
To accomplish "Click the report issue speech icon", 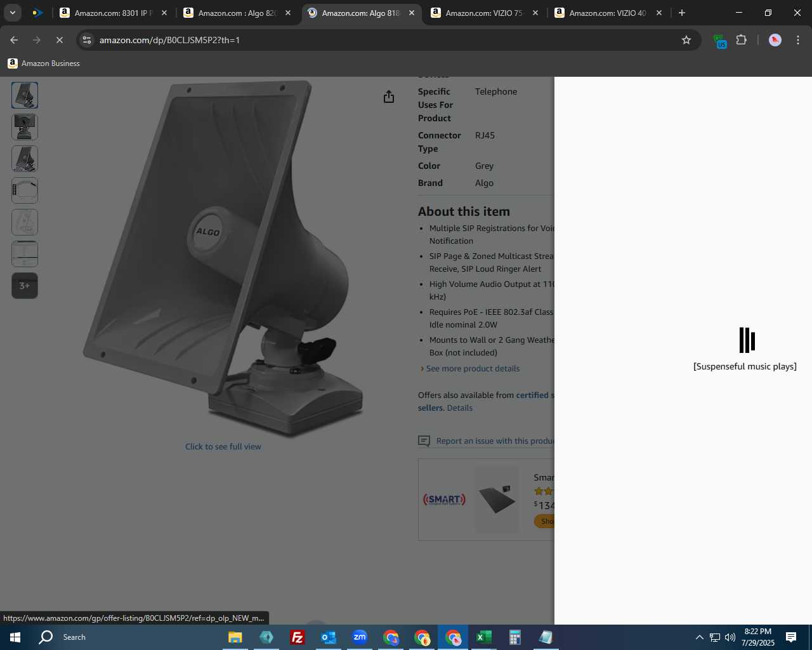I will [424, 441].
